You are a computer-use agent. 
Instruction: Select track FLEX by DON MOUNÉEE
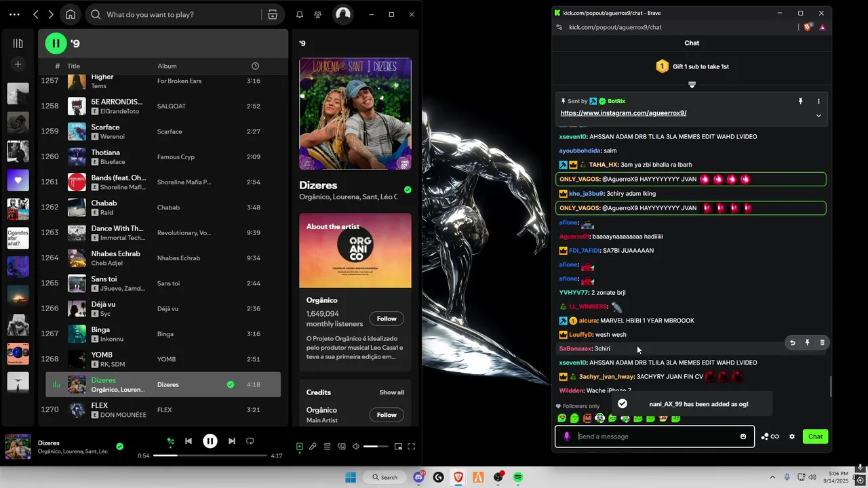tap(163, 409)
